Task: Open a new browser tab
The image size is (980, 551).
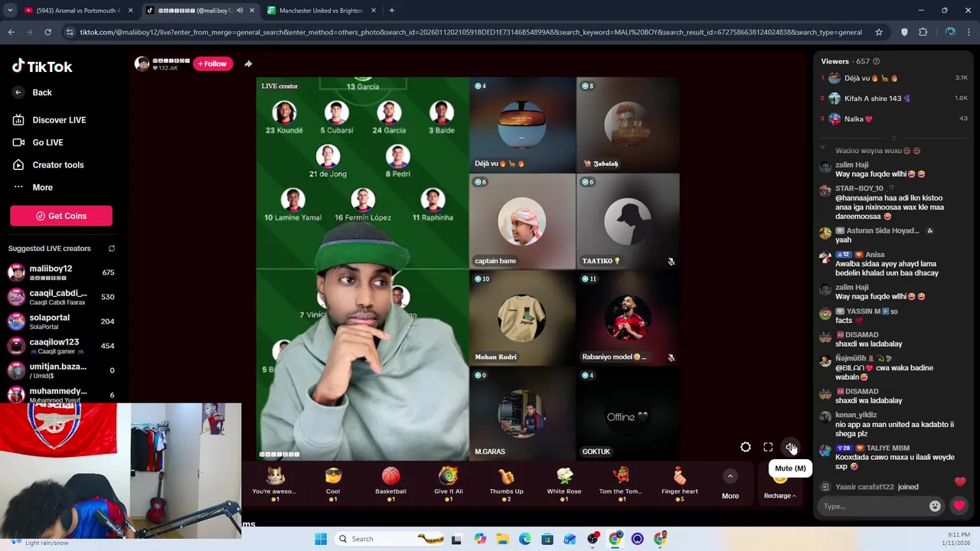Action: point(392,11)
